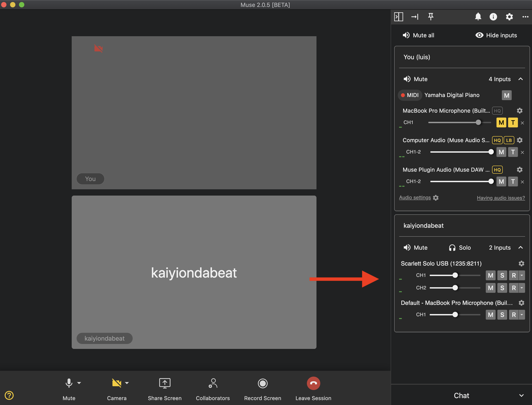Remove the Muse Plugin Audio CH1-2 input

tap(522, 182)
